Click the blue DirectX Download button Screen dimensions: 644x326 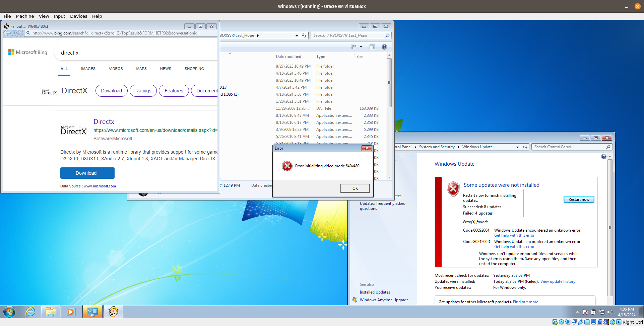(x=87, y=173)
